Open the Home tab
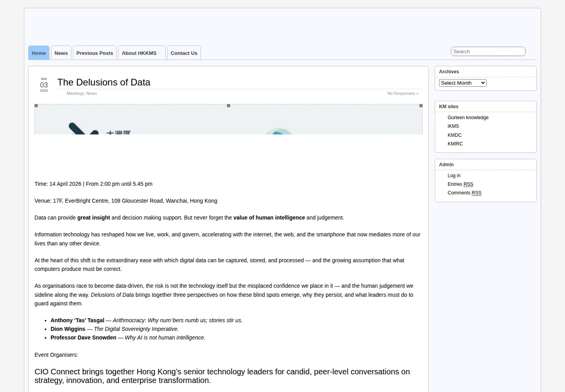The width and height of the screenshot is (565, 392). tap(39, 53)
